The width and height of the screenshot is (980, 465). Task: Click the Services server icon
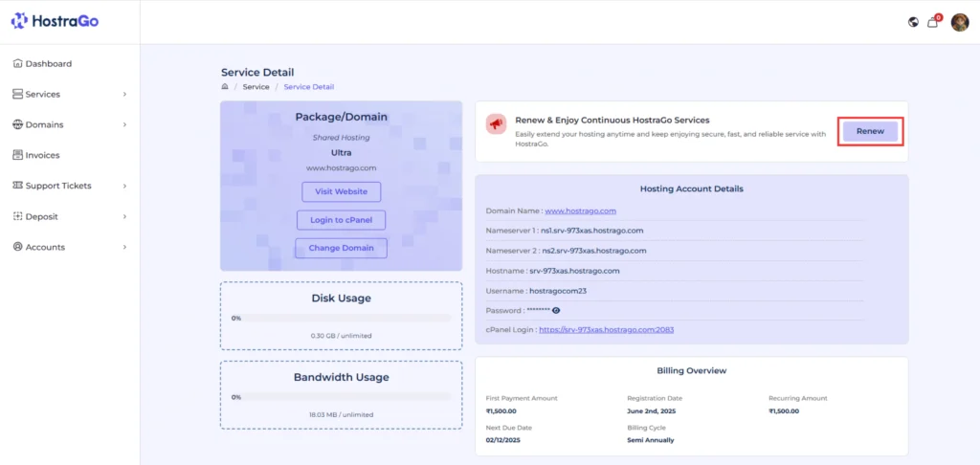[x=17, y=95]
